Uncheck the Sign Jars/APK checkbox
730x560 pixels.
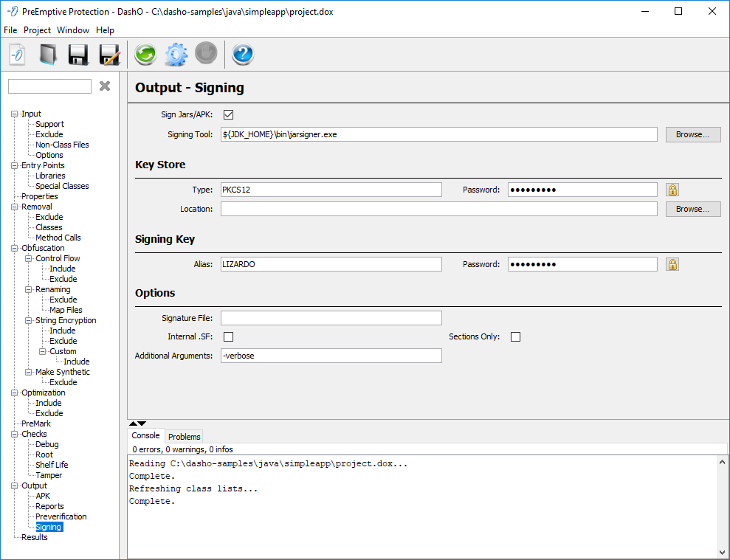[228, 114]
